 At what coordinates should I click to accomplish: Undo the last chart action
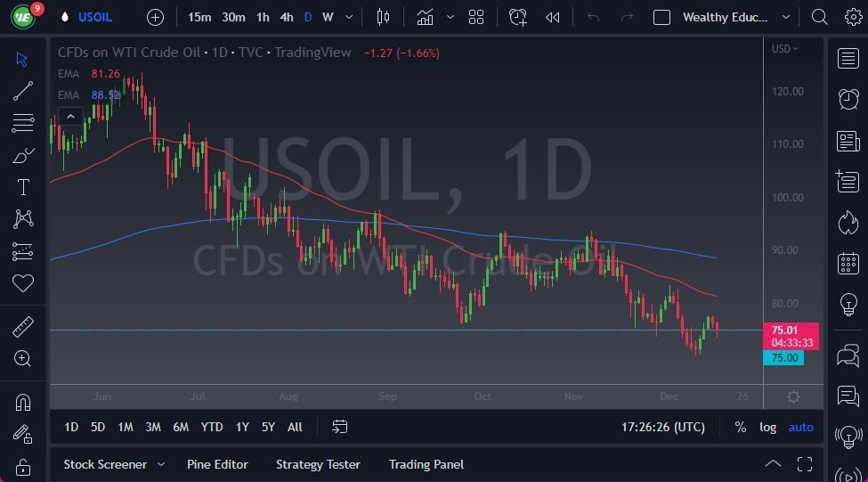(593, 17)
